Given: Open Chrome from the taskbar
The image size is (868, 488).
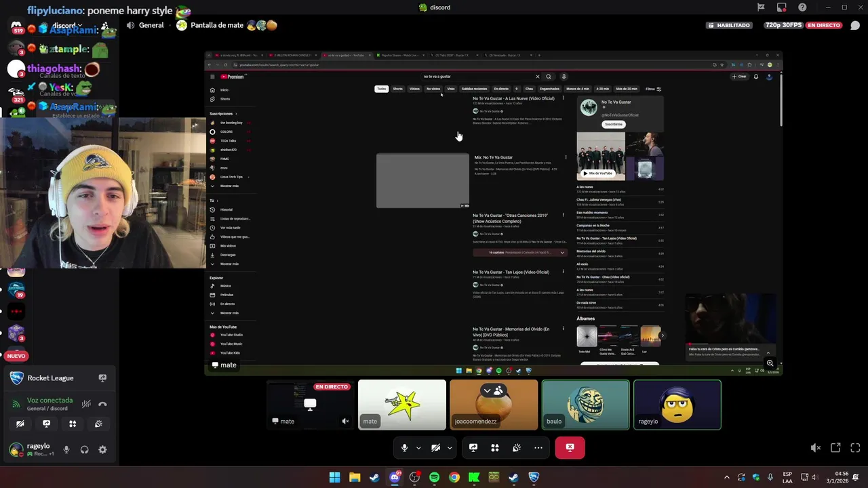Looking at the screenshot, I should point(454,477).
